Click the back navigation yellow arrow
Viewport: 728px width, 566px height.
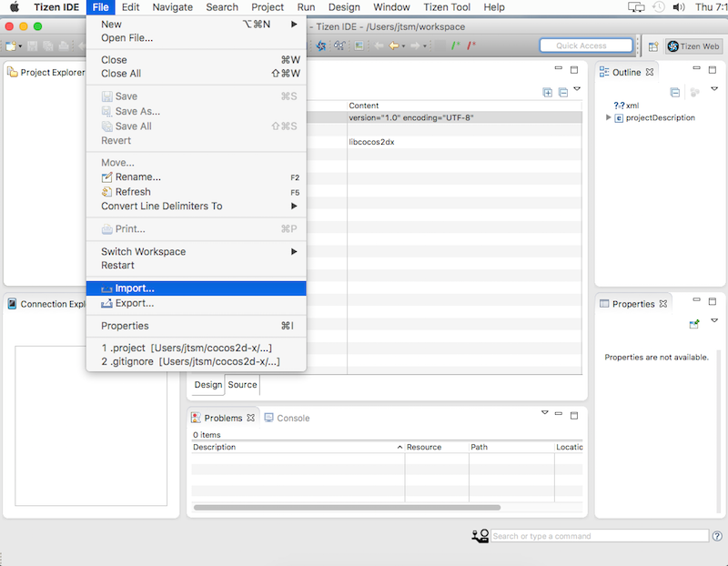[394, 45]
